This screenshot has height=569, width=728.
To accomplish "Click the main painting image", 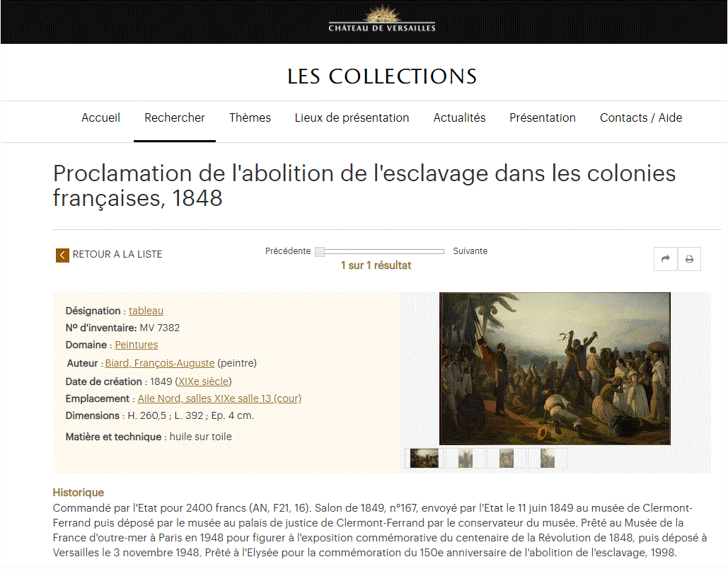I will click(x=555, y=368).
